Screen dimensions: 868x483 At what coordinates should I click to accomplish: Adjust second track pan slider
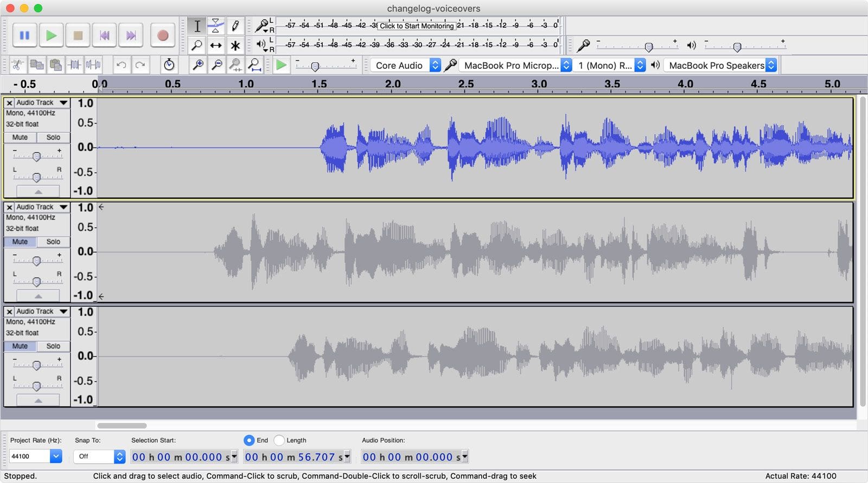pos(37,281)
